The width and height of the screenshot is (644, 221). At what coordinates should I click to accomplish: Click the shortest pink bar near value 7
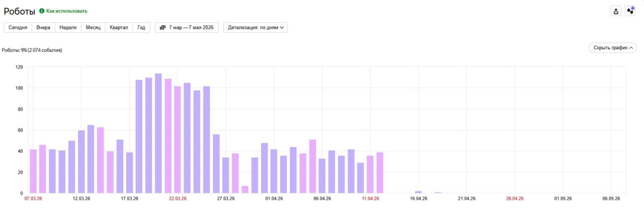coord(245,189)
